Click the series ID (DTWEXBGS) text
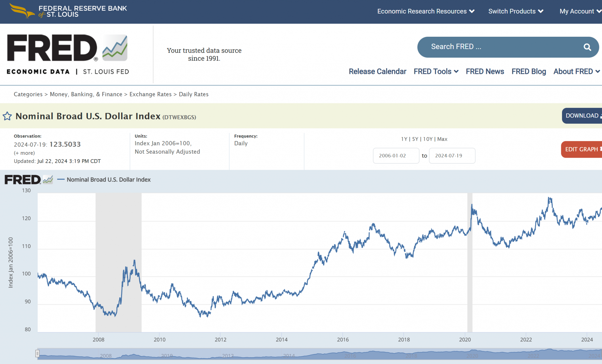 [x=179, y=117]
